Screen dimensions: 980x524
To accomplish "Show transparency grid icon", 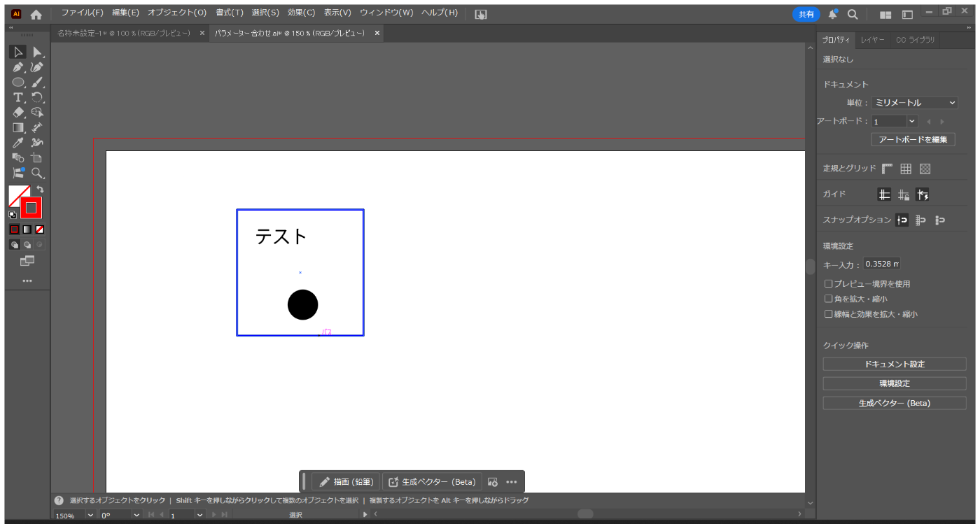I will click(925, 169).
